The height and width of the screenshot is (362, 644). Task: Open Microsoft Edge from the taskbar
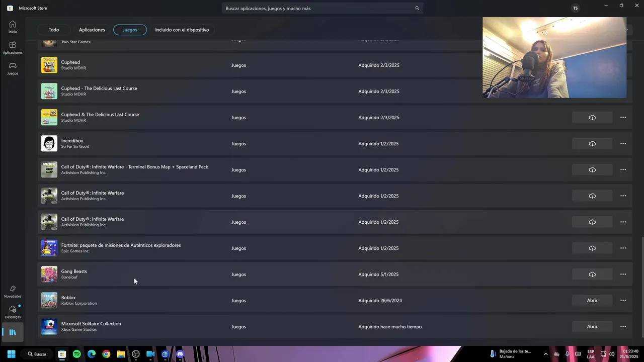coord(92,354)
